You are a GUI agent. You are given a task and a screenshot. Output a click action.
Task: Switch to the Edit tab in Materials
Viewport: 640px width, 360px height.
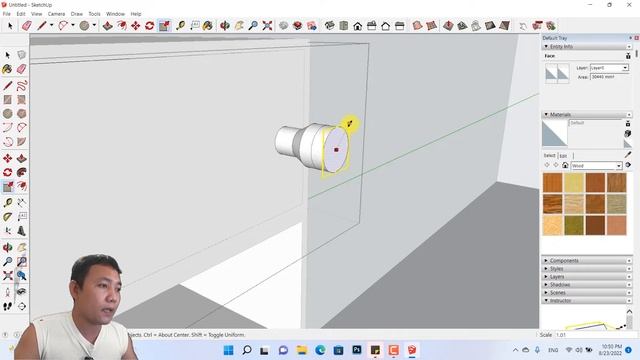coord(563,156)
